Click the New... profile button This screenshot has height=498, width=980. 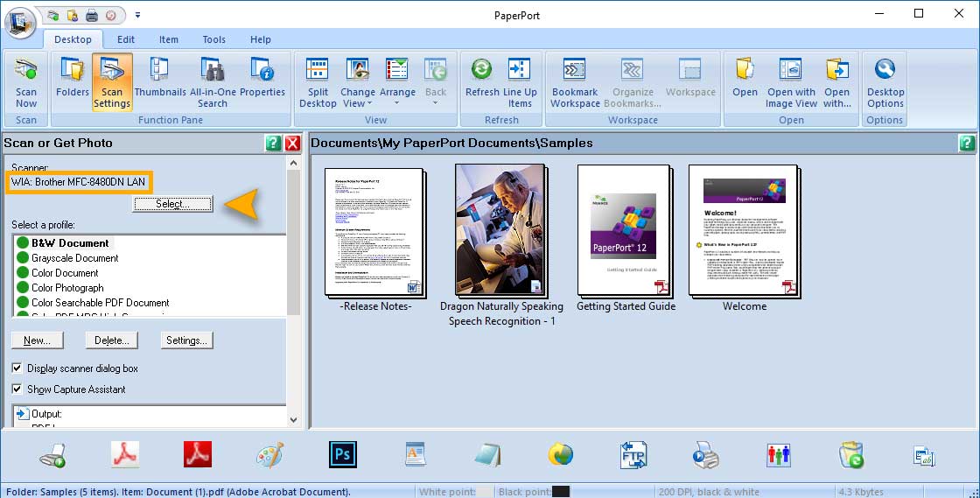pyautogui.click(x=37, y=340)
